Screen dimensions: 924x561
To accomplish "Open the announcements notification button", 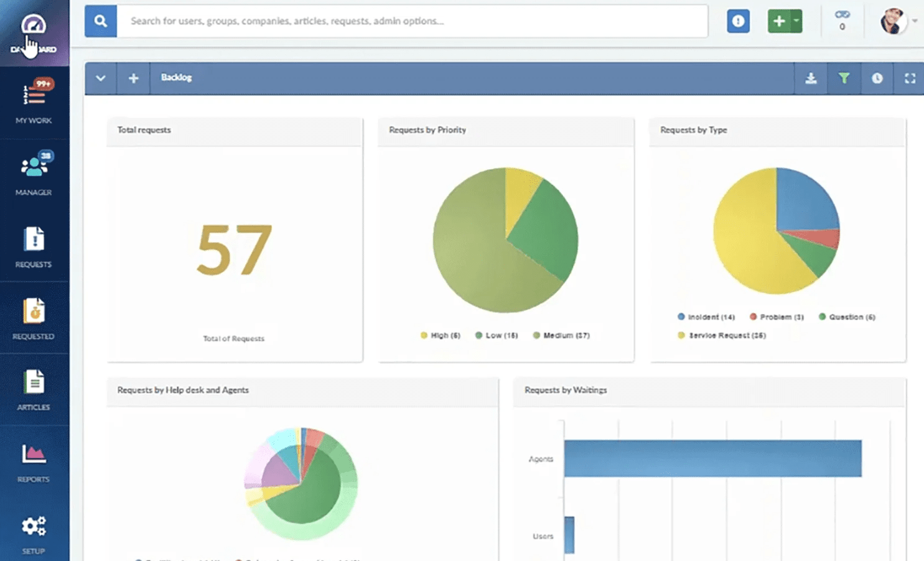I will 737,21.
